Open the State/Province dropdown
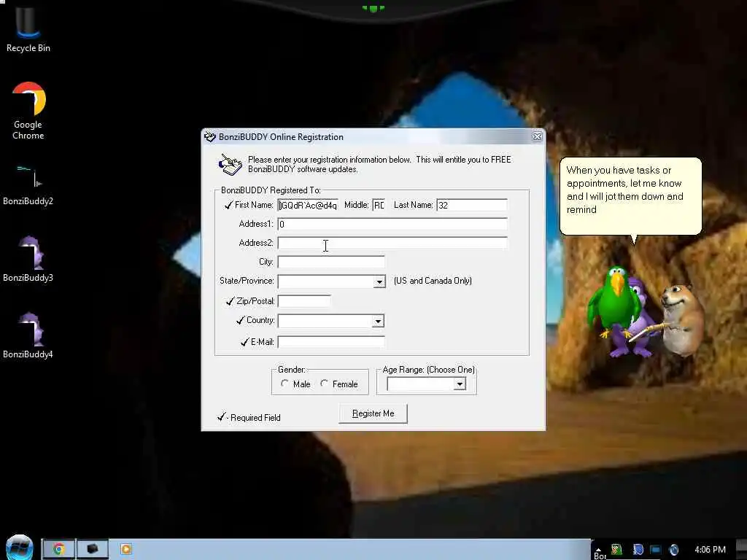This screenshot has height=560, width=747. [379, 281]
